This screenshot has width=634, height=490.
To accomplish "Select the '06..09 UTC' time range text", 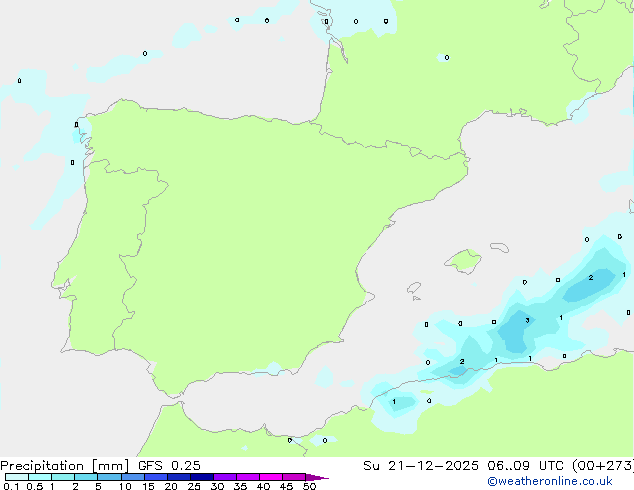I will 524,466.
